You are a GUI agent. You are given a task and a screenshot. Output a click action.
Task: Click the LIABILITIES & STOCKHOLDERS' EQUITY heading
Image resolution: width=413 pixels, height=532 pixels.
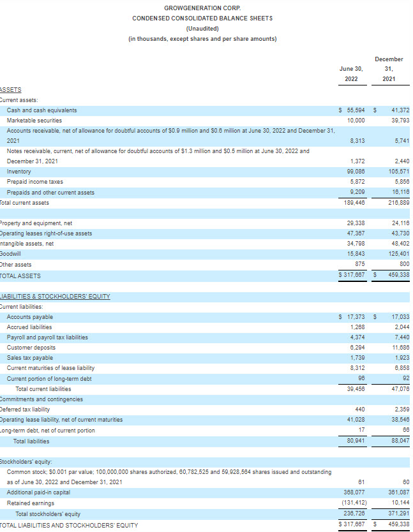(56, 297)
